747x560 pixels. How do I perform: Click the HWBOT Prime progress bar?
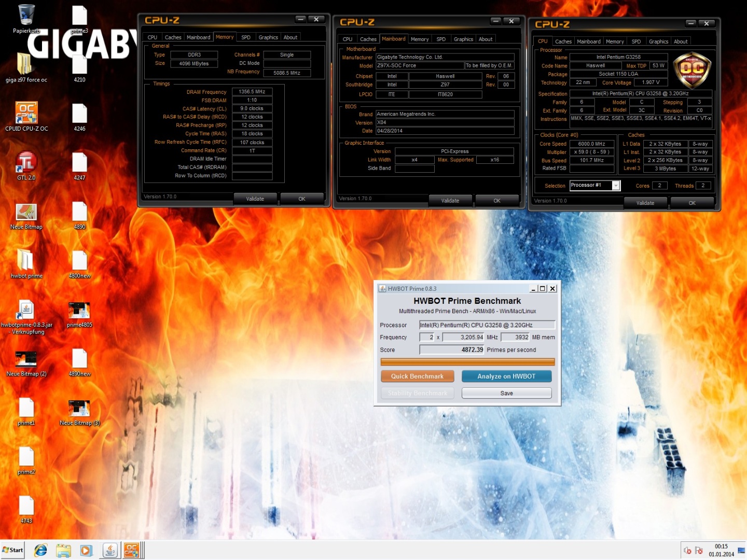coord(467,362)
